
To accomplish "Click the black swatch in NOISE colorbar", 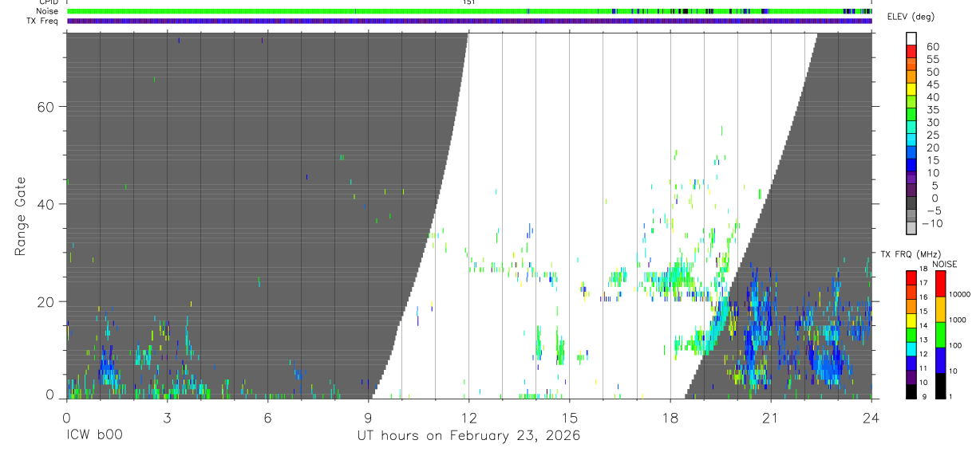I will tap(941, 386).
